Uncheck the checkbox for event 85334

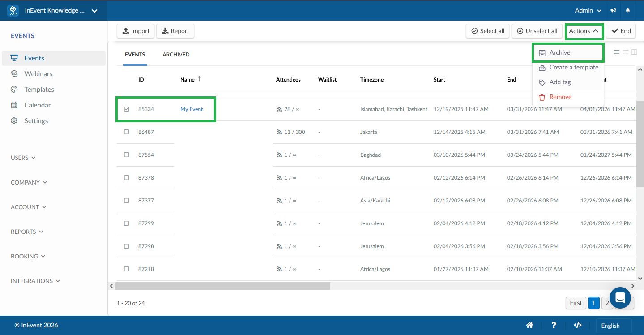[127, 109]
